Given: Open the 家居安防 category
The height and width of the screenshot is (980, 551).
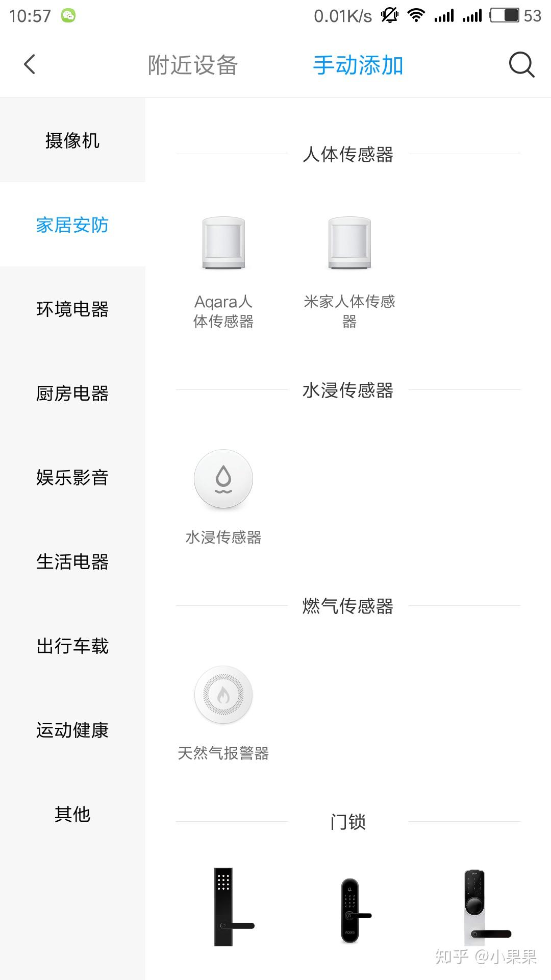Looking at the screenshot, I should tap(72, 225).
